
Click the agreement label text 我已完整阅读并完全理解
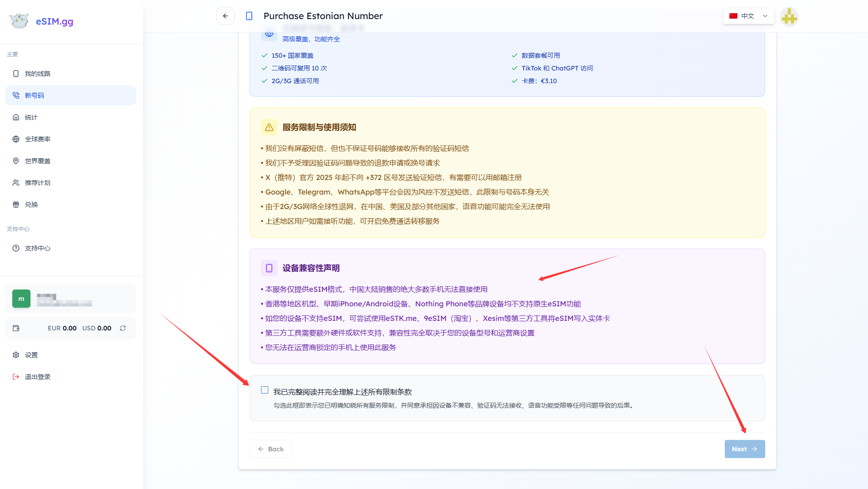[342, 392]
